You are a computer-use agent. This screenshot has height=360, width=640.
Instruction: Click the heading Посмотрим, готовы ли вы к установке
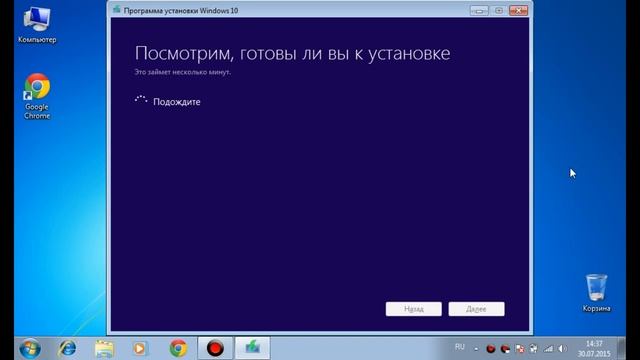coord(292,54)
